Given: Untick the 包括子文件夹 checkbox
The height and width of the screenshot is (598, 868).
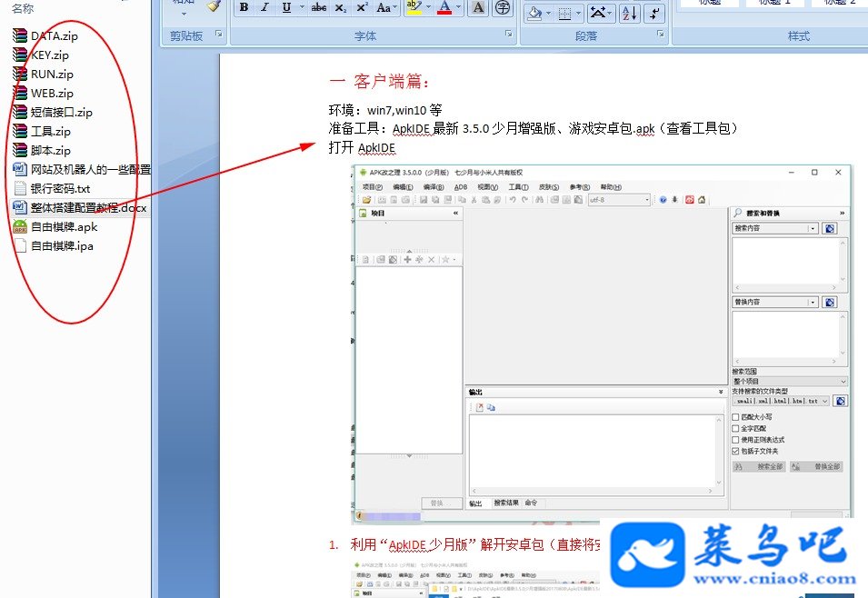Looking at the screenshot, I should 735,452.
